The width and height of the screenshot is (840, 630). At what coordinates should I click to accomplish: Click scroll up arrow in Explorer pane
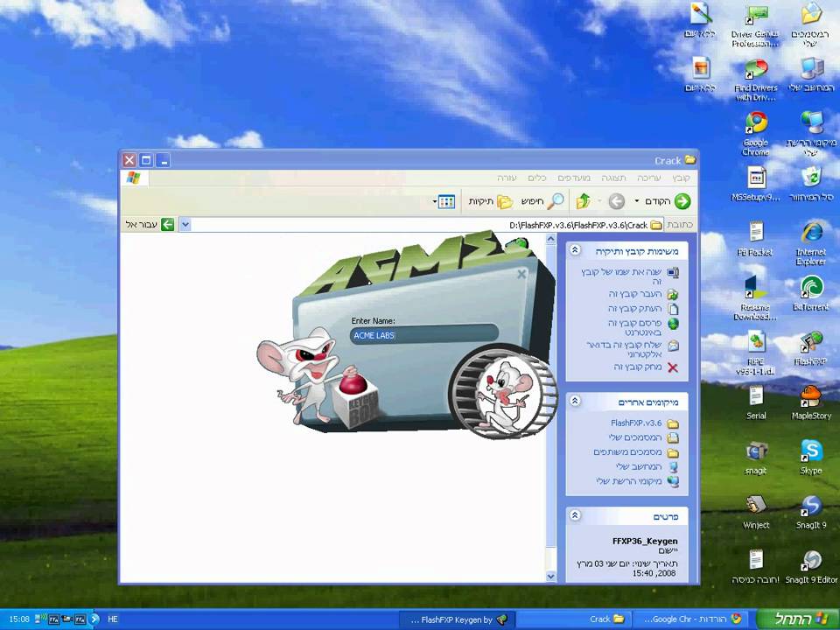(x=550, y=240)
